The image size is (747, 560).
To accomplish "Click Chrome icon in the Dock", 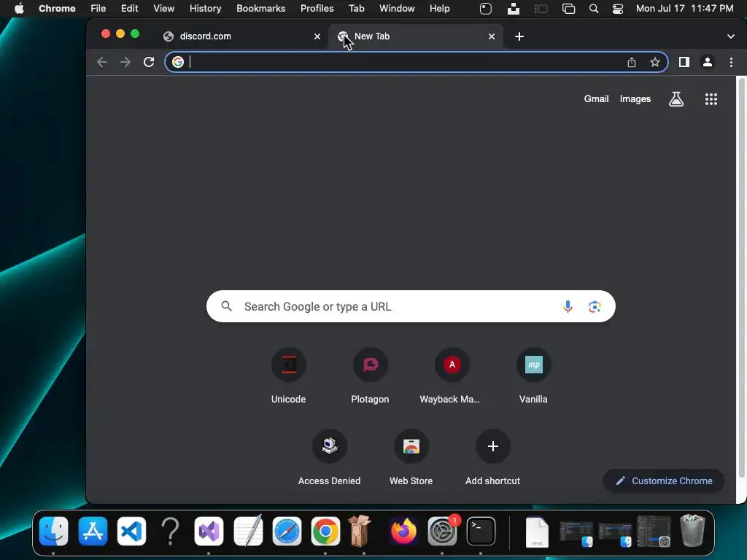I will coord(325,531).
